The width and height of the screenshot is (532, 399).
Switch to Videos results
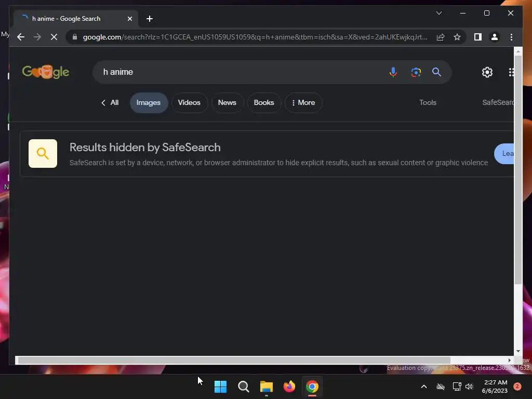pos(189,102)
